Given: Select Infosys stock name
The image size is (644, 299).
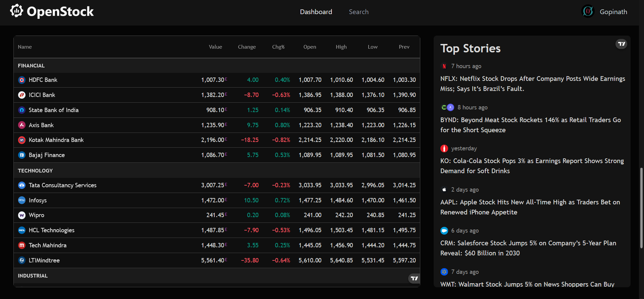Looking at the screenshot, I should pos(38,200).
